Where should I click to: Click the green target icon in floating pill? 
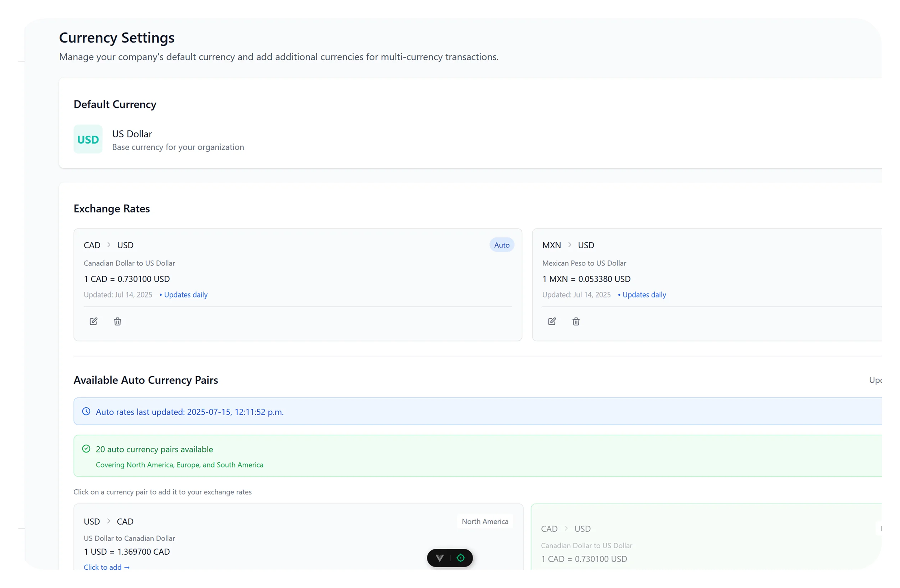point(461,558)
